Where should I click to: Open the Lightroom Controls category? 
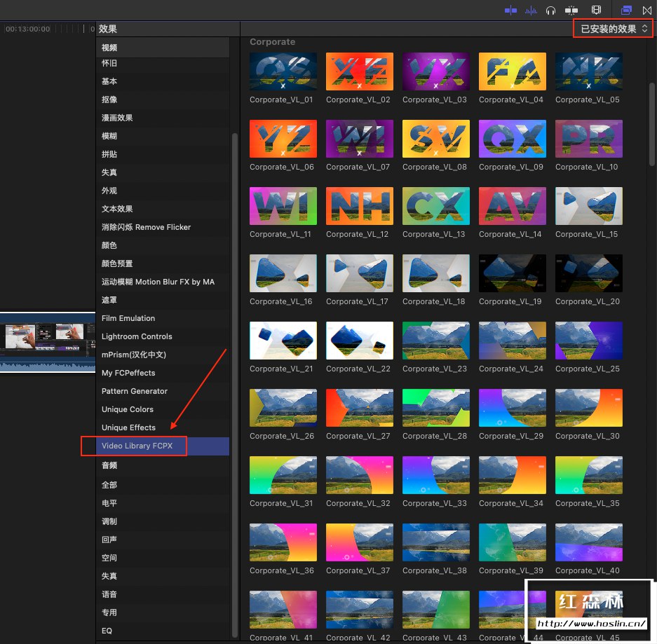tap(163, 336)
